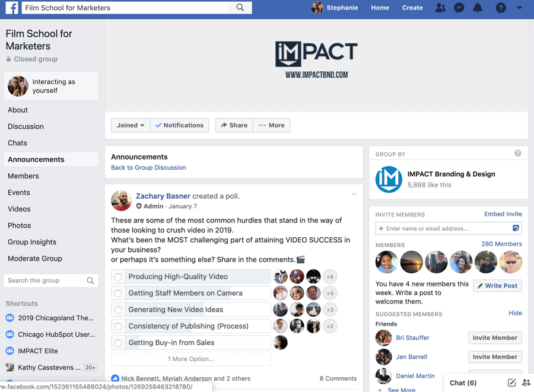The height and width of the screenshot is (392, 534).
Task: Open Discussion in the group sidebar
Action: coord(26,126)
